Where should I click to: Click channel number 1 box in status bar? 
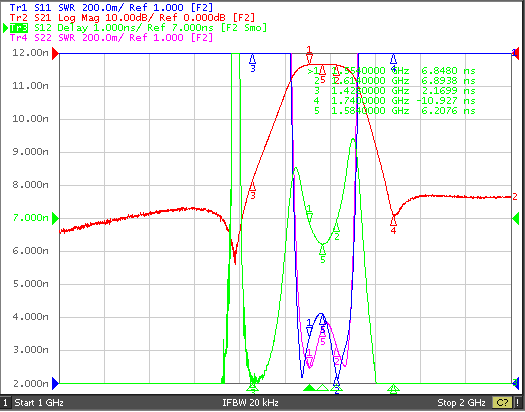point(5,402)
